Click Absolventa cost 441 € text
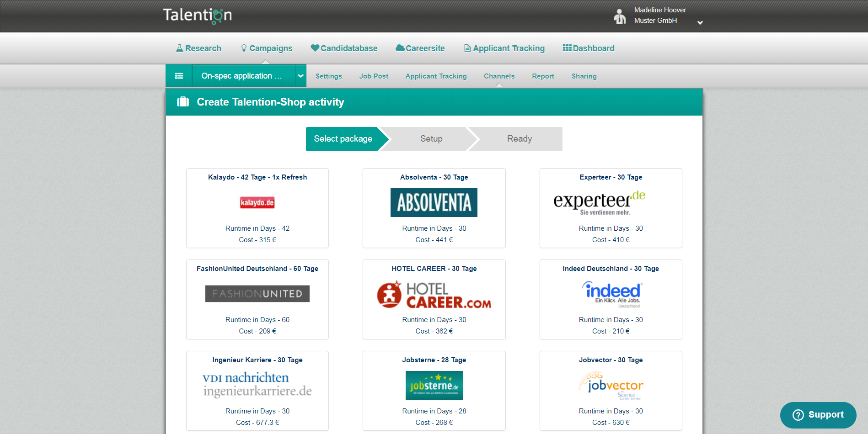The width and height of the screenshot is (868, 434). (434, 240)
